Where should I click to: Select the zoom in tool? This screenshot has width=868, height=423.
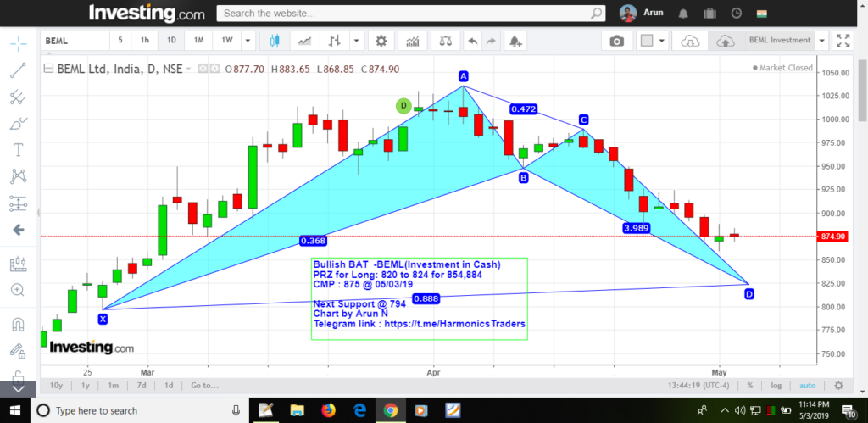click(x=19, y=290)
